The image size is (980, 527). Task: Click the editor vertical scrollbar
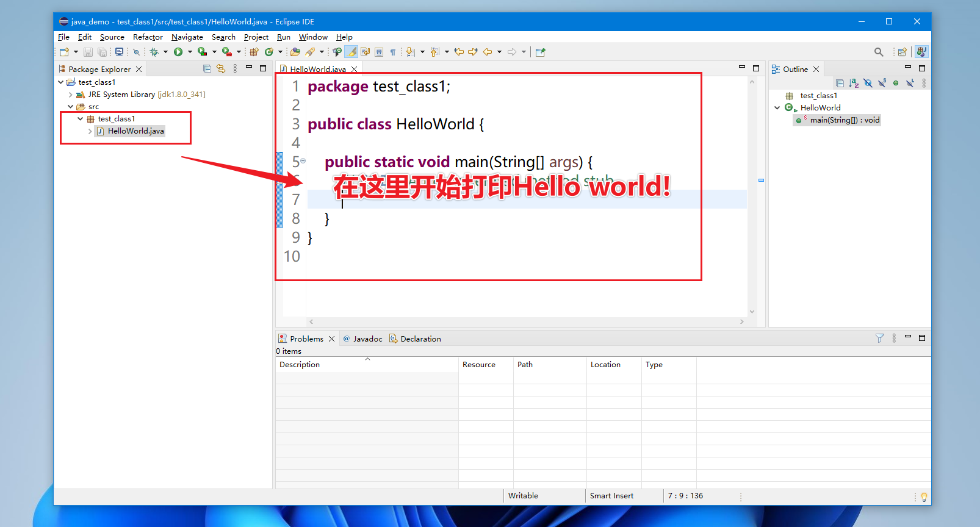coord(752,197)
